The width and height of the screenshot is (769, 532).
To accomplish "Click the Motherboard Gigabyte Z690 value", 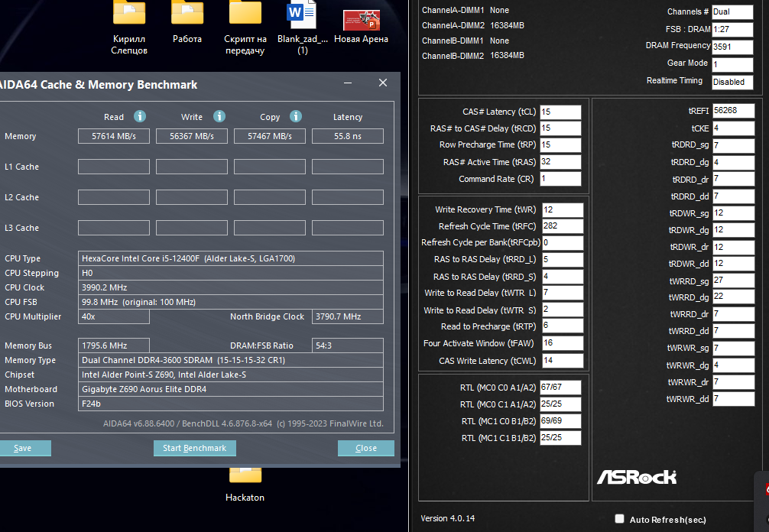I will (x=231, y=389).
